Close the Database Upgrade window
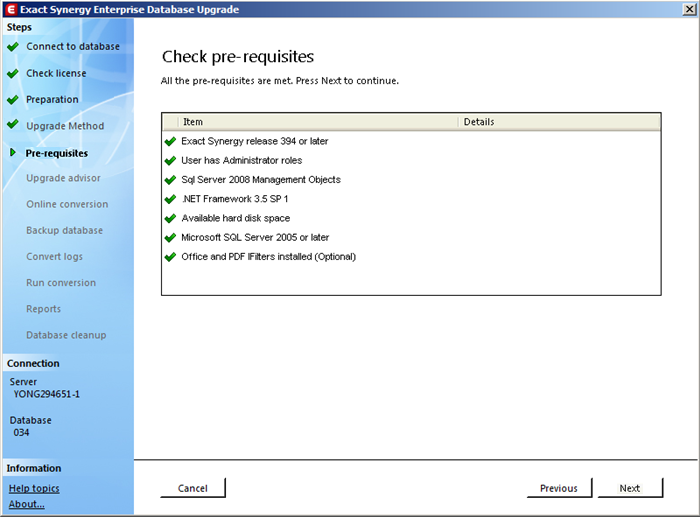700x517 pixels. (x=689, y=9)
